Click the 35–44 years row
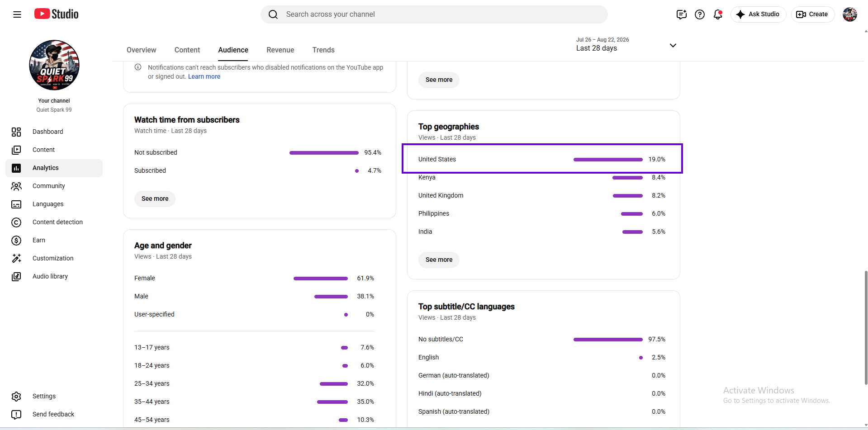Image resolution: width=868 pixels, height=430 pixels. coord(254,402)
